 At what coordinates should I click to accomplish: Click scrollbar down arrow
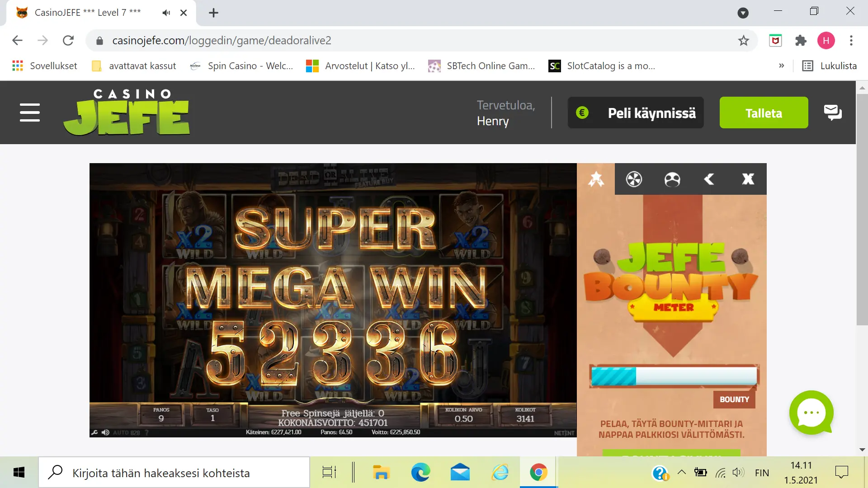(862, 450)
